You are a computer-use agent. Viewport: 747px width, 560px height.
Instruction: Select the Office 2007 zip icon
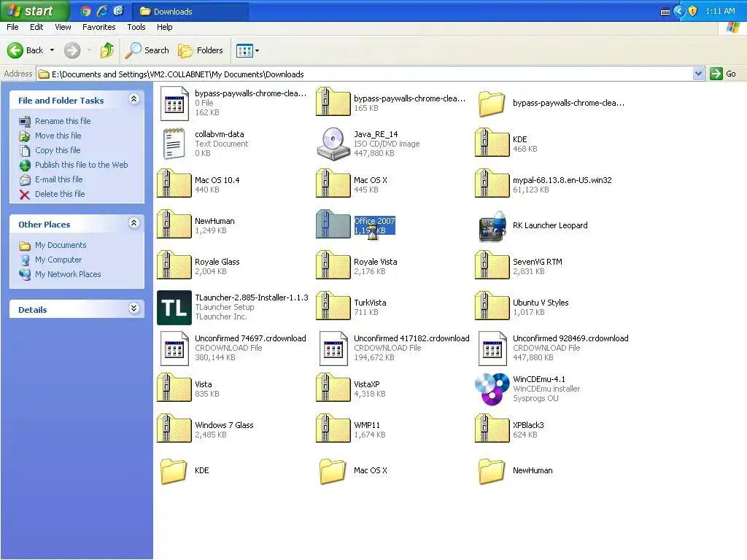[x=333, y=225]
